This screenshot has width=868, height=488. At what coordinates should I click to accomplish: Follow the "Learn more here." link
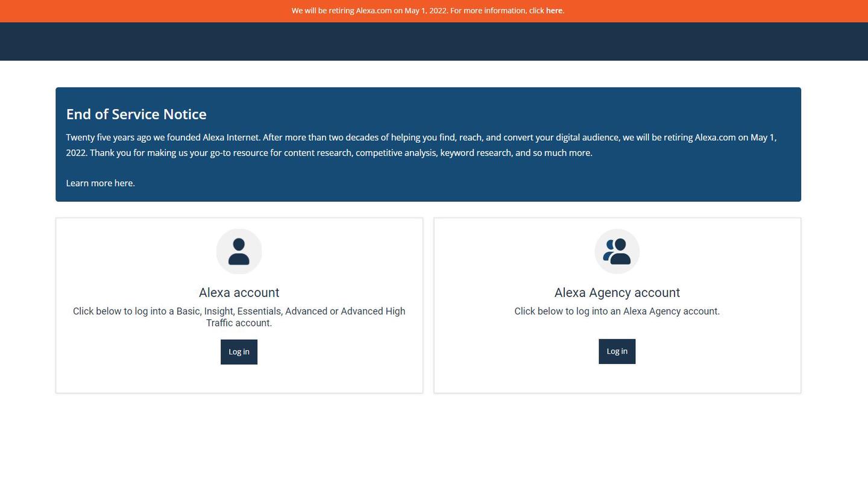click(100, 183)
